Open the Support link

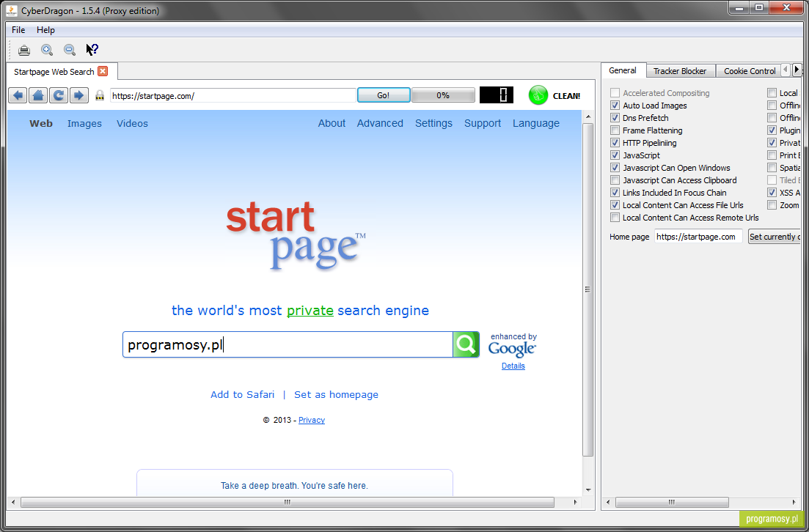coord(483,123)
